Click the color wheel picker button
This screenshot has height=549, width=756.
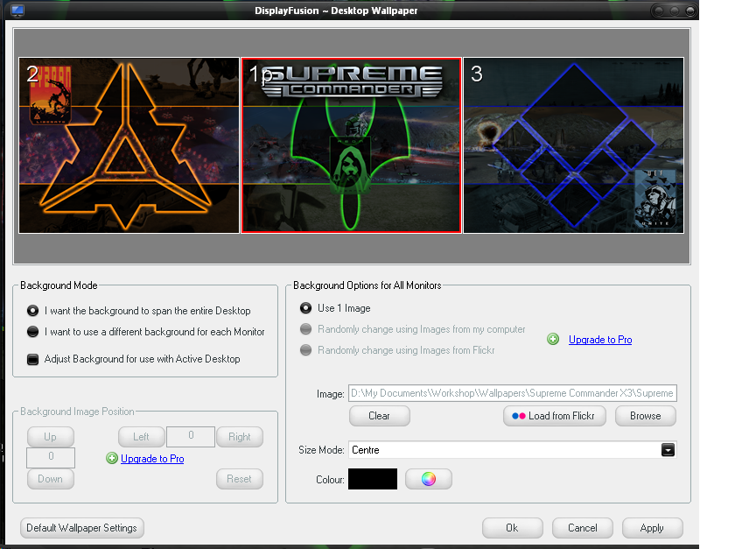point(428,479)
